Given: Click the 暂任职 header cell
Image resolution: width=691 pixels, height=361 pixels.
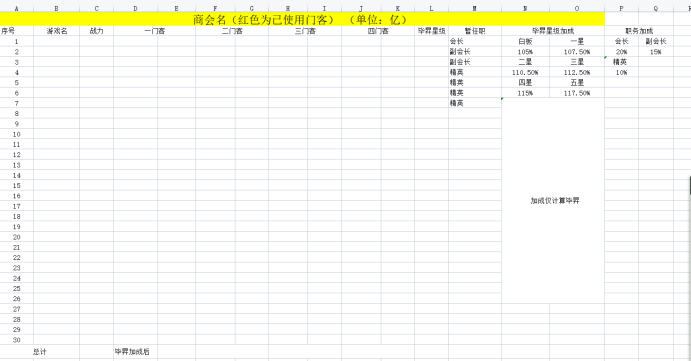Looking at the screenshot, I should [x=475, y=31].
